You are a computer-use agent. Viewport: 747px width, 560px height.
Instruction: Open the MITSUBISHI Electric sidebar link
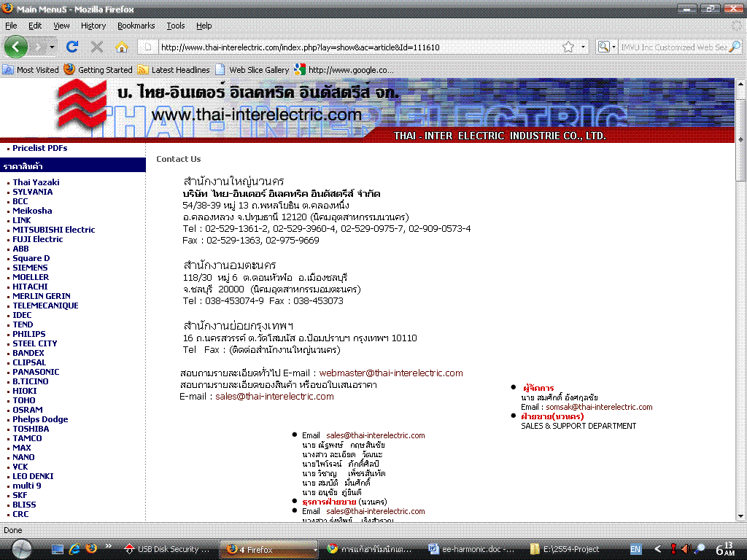(53, 230)
